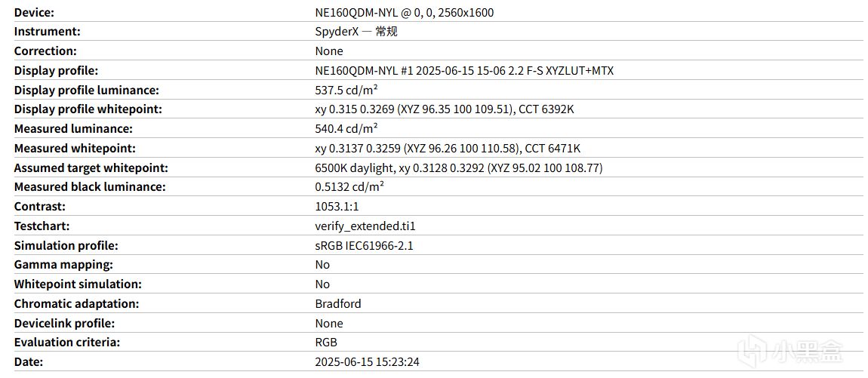Click the Device label
Viewport: 868px width, 378px height.
pyautogui.click(x=34, y=12)
